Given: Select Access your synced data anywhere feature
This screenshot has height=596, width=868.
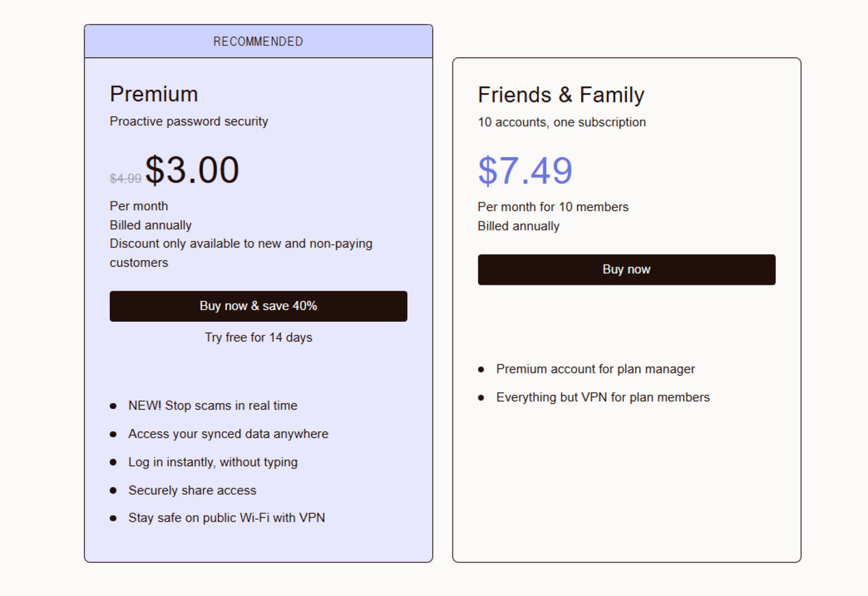Looking at the screenshot, I should [x=228, y=434].
